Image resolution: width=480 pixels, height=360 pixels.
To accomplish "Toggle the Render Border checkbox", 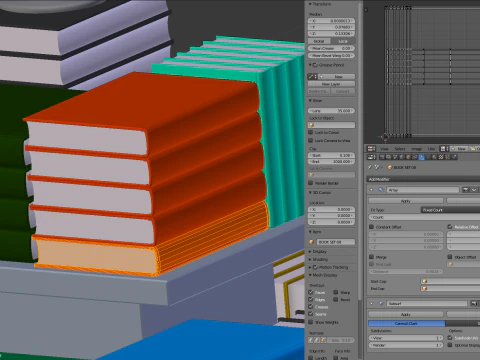I will tap(311, 183).
